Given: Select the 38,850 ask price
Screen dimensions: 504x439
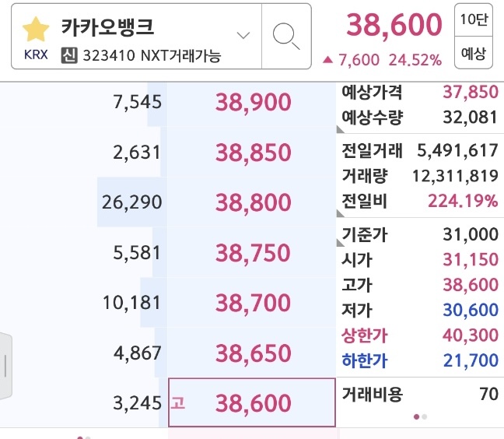Looking at the screenshot, I should click(253, 153).
